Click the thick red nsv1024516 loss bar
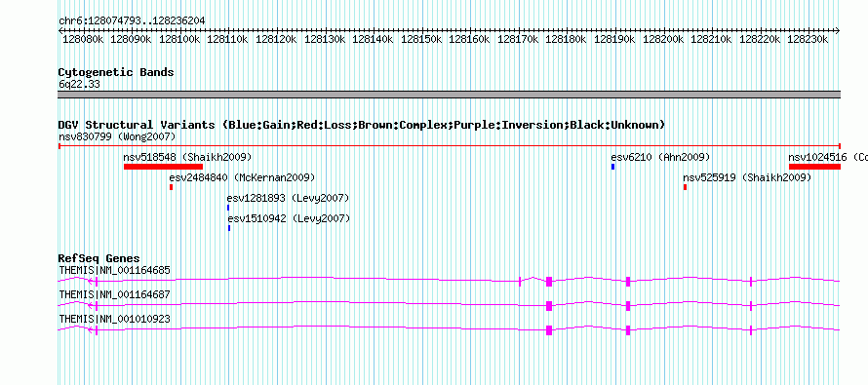868x385 pixels. click(x=815, y=167)
